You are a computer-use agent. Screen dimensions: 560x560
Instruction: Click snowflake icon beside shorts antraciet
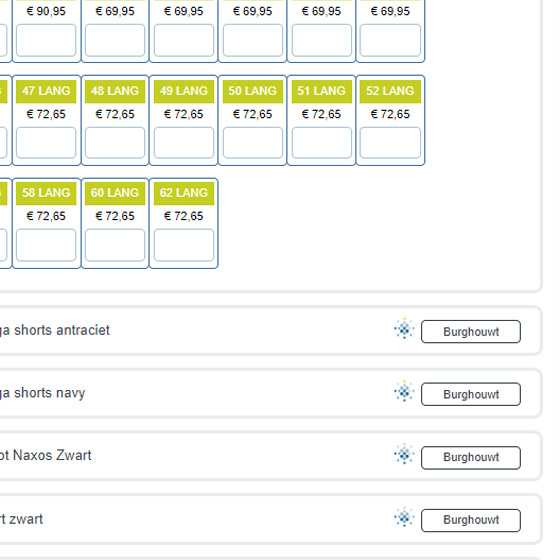[x=404, y=329]
